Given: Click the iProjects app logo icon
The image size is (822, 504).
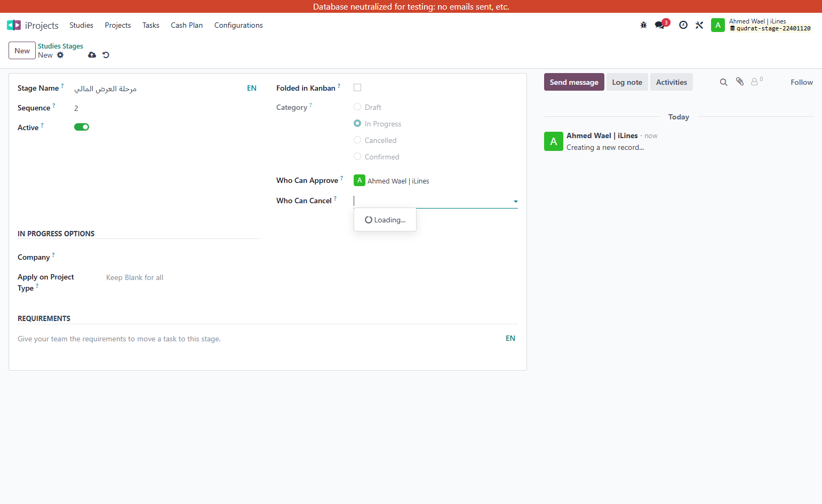Looking at the screenshot, I should 14,25.
